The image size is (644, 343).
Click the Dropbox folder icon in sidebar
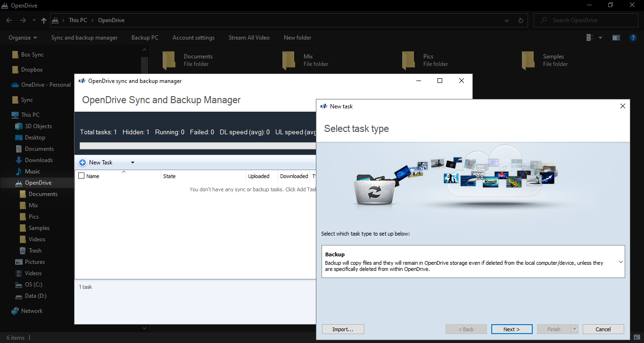click(15, 70)
